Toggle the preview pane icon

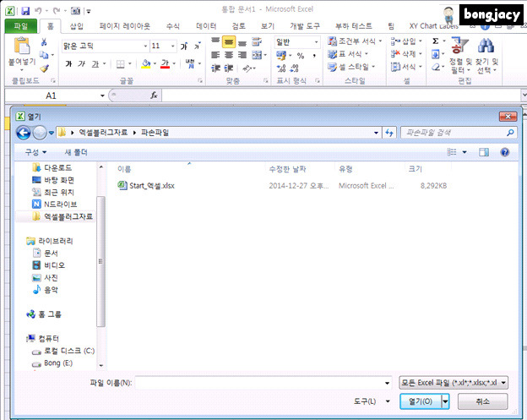[484, 152]
